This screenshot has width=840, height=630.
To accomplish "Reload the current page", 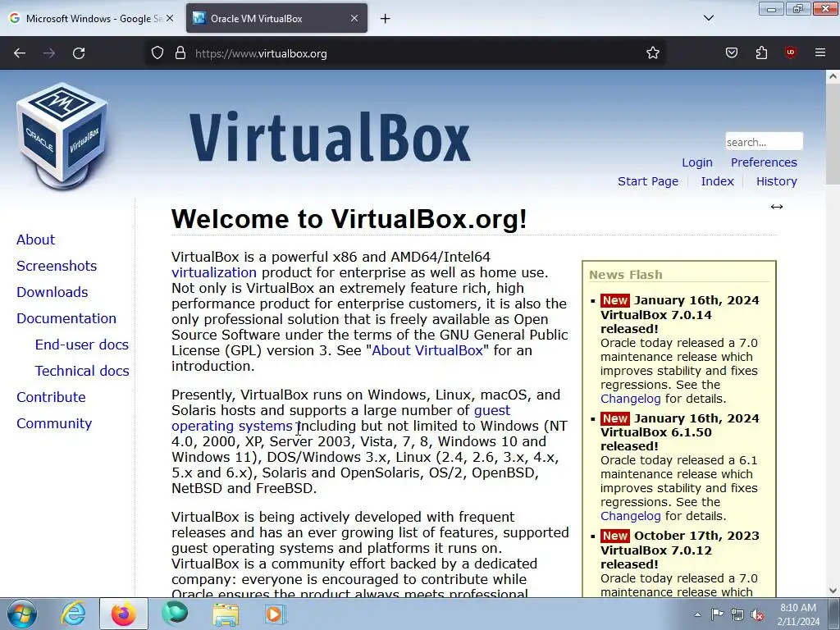I will tap(79, 53).
